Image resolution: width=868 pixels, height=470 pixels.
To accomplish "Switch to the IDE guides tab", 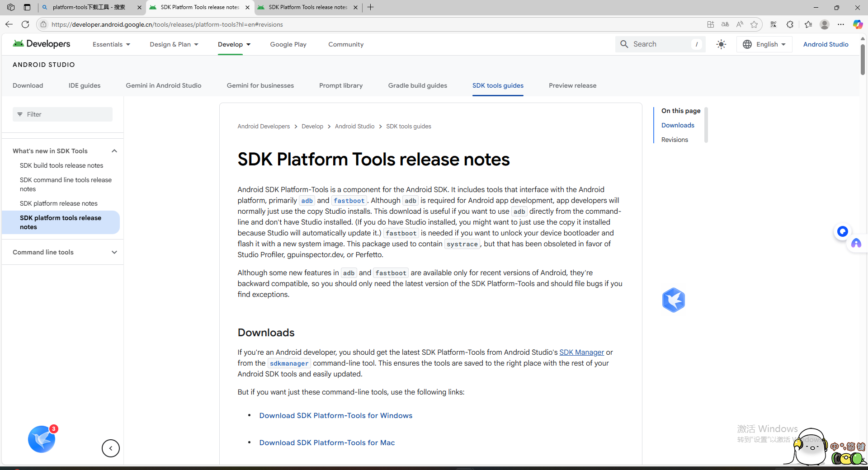I will (x=85, y=85).
